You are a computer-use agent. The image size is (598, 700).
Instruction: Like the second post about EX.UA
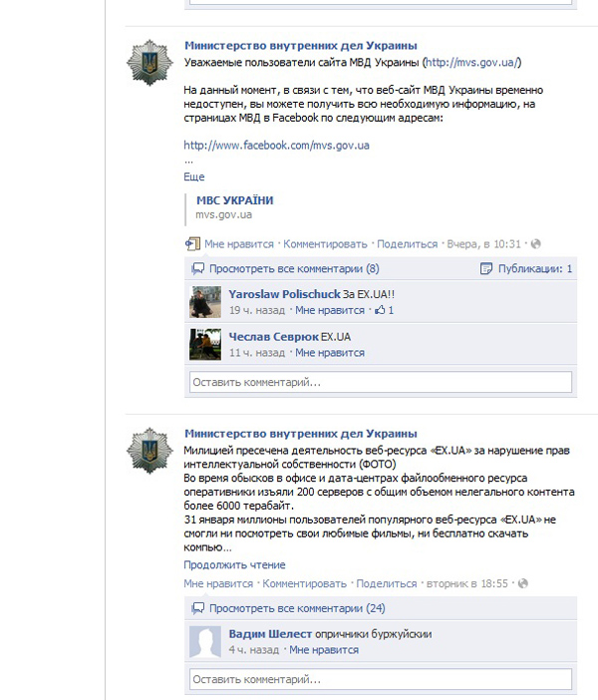218,583
